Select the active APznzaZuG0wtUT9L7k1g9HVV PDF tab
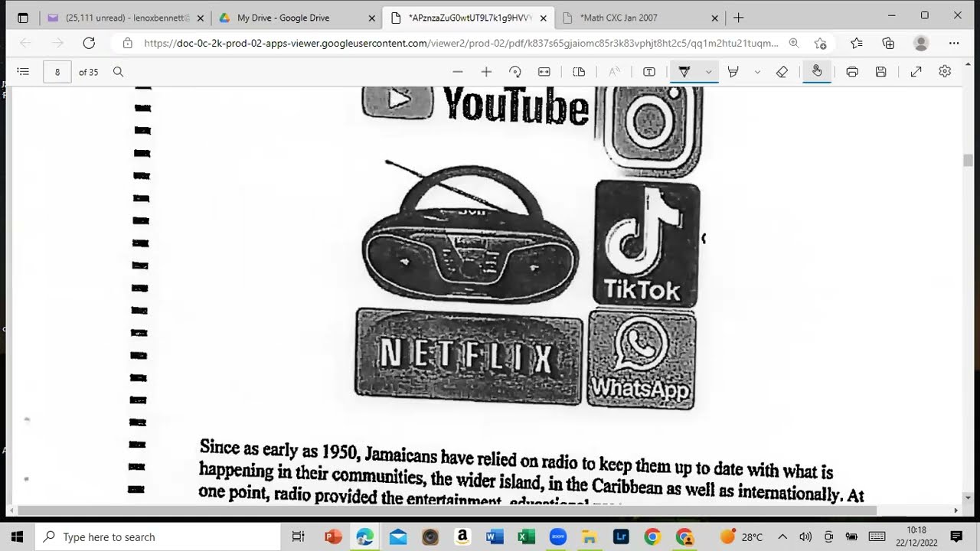The height and width of the screenshot is (551, 980). coord(470,18)
